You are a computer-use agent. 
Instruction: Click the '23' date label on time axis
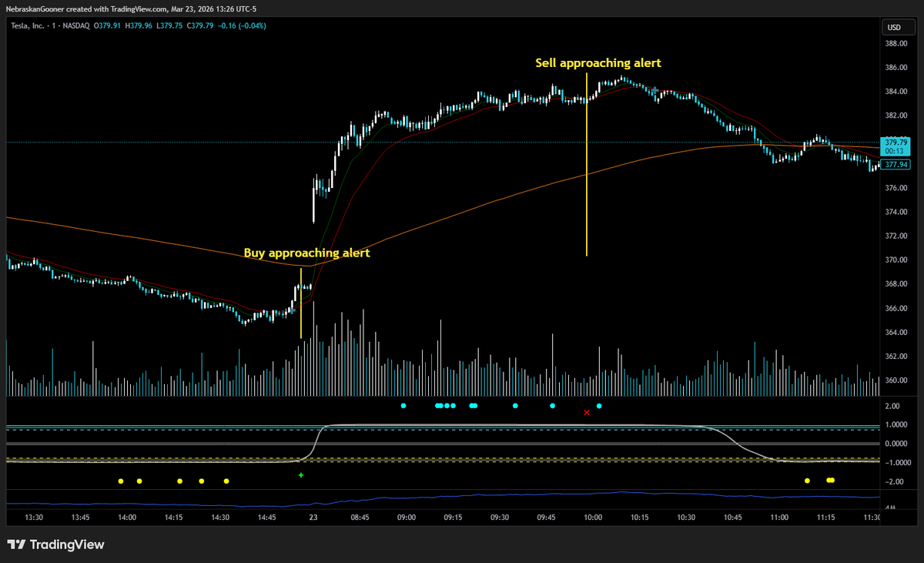[x=313, y=518]
